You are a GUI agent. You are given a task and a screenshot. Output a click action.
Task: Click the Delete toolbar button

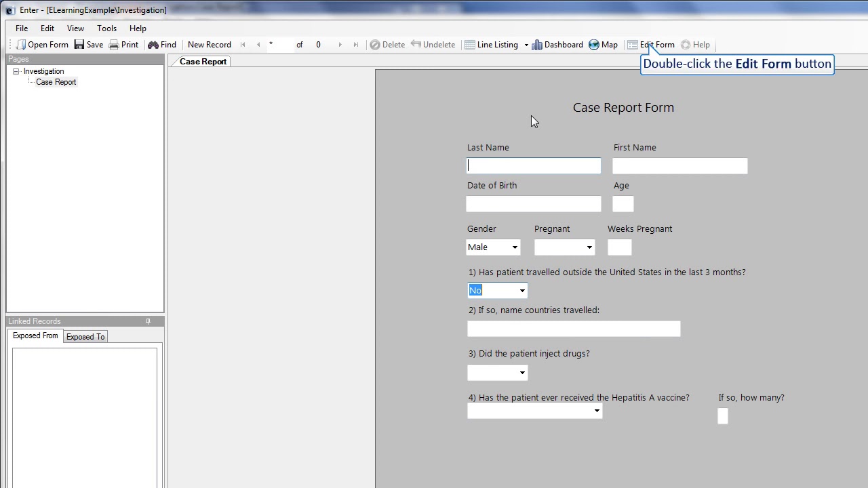click(387, 45)
